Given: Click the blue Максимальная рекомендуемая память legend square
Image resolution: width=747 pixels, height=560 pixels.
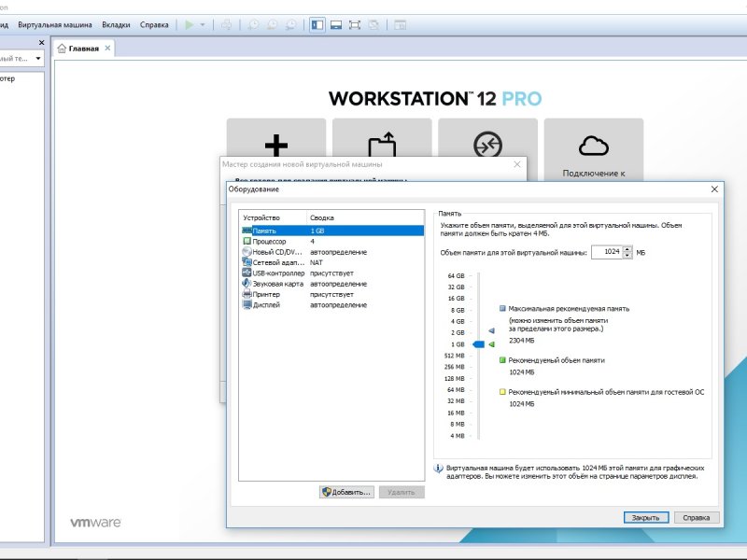Looking at the screenshot, I should tap(502, 309).
